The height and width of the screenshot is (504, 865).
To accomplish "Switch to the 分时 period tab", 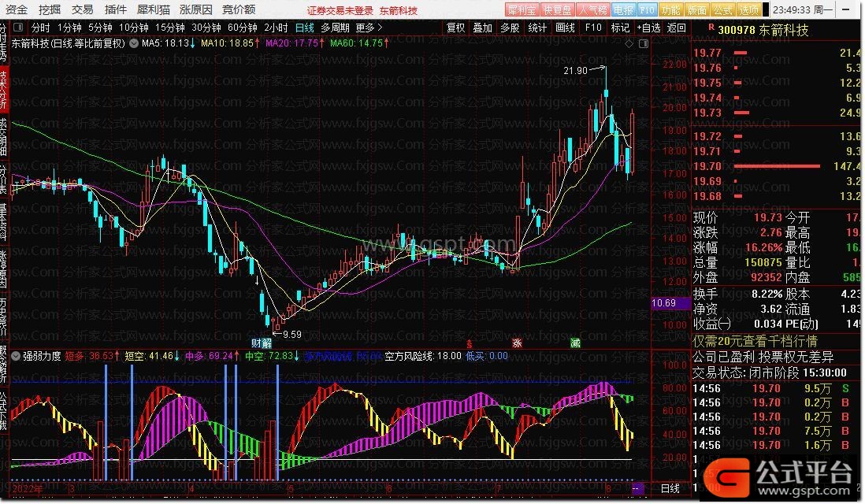I will click(40, 28).
